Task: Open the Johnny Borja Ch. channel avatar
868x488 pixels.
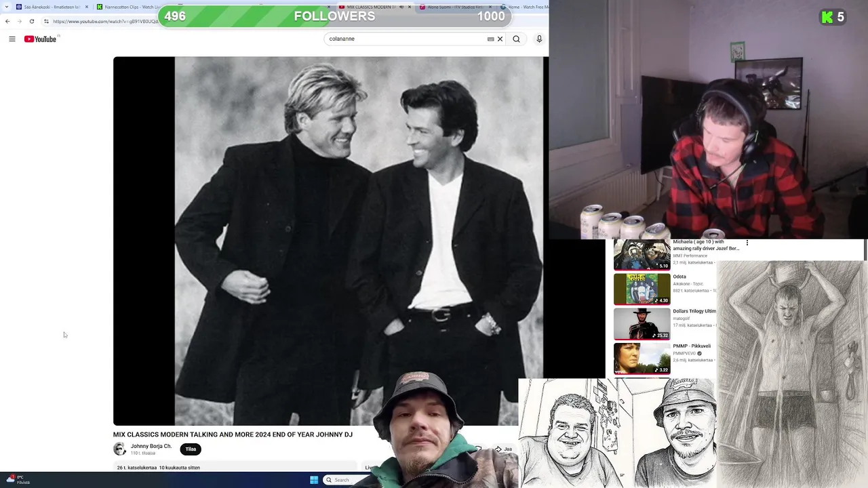Action: 119,449
